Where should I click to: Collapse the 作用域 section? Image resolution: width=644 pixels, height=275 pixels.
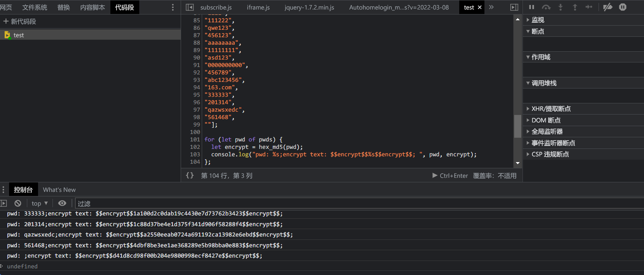tap(583, 57)
